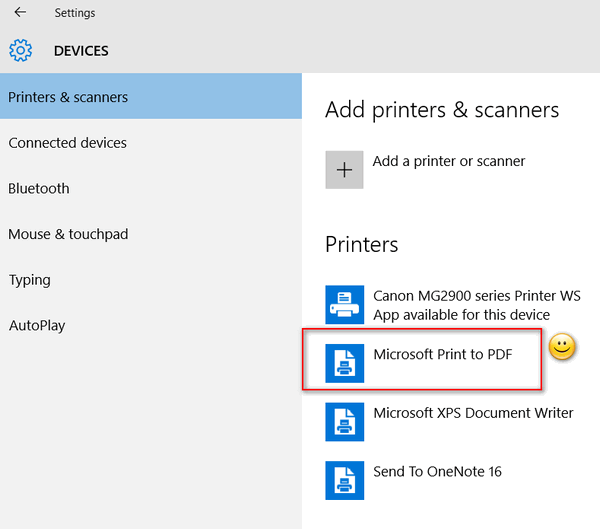Click the plus icon to add printer

tap(344, 170)
